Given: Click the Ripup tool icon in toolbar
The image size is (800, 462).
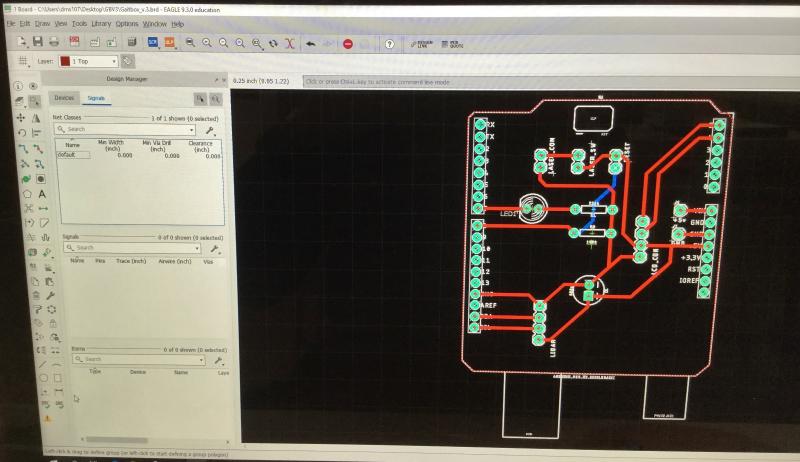Looking at the screenshot, I should 289,44.
